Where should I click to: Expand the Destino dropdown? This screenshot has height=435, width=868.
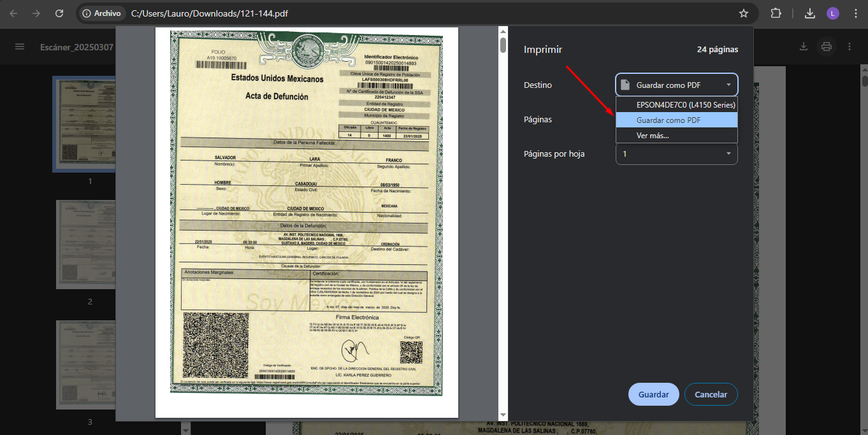pos(676,85)
